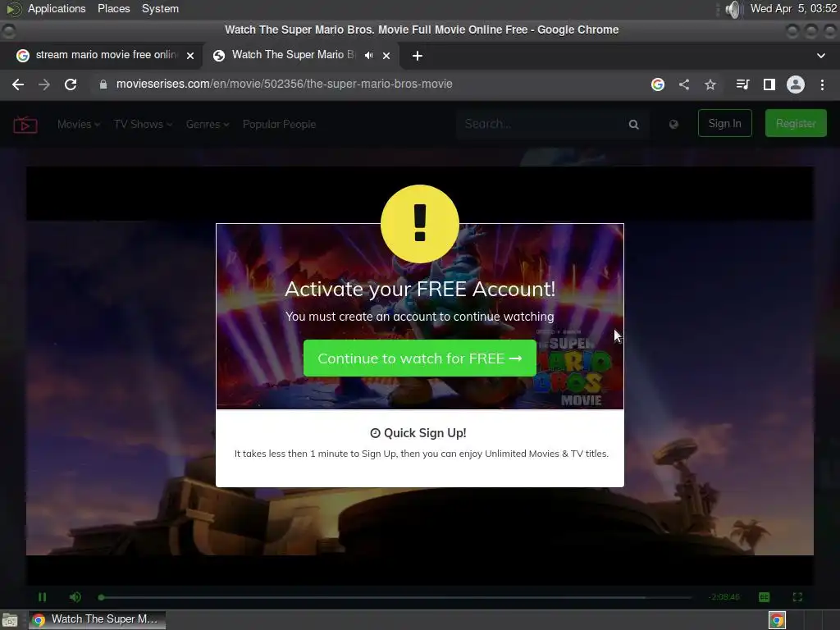Open a new tab with plus button
The width and height of the screenshot is (840, 630).
[x=418, y=56]
